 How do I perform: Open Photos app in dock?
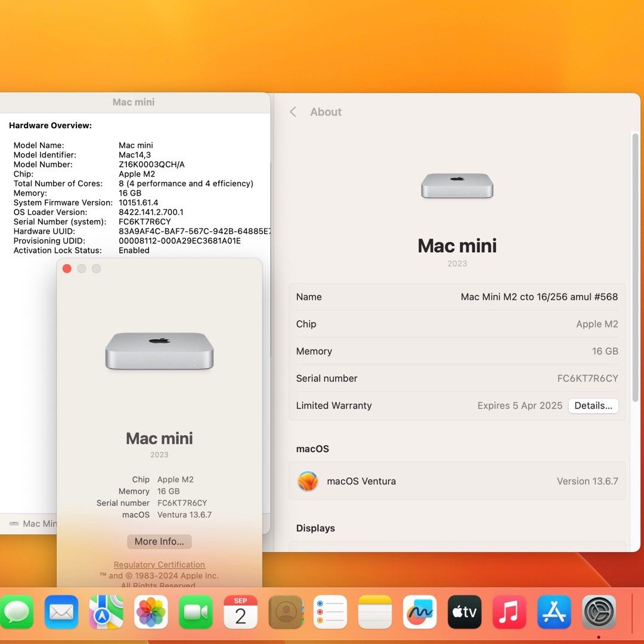(151, 612)
